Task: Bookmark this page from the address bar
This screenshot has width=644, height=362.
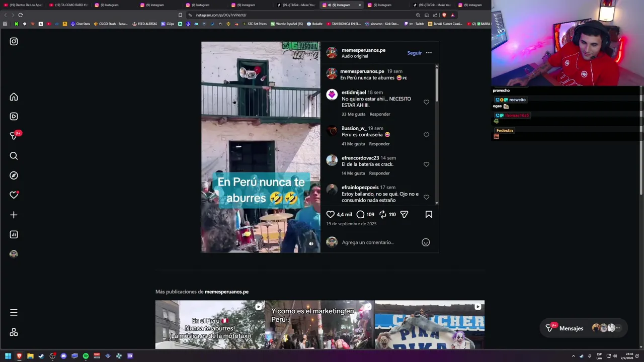Action: pyautogui.click(x=180, y=15)
